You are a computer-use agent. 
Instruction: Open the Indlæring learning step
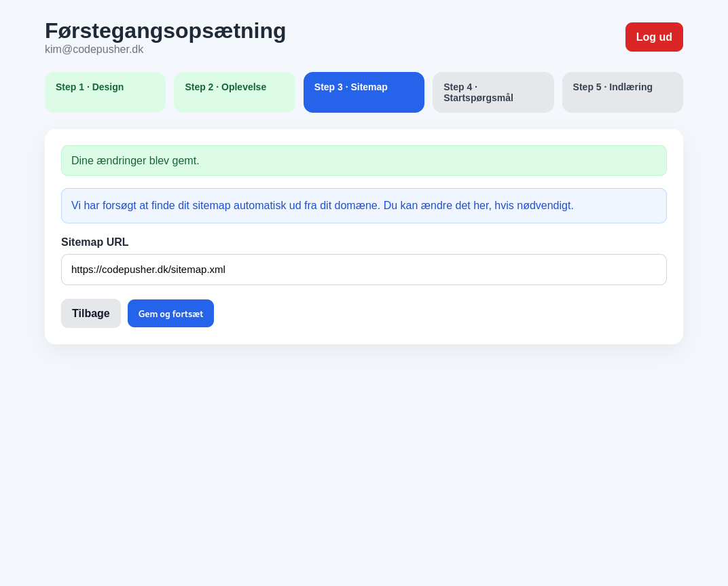click(622, 92)
